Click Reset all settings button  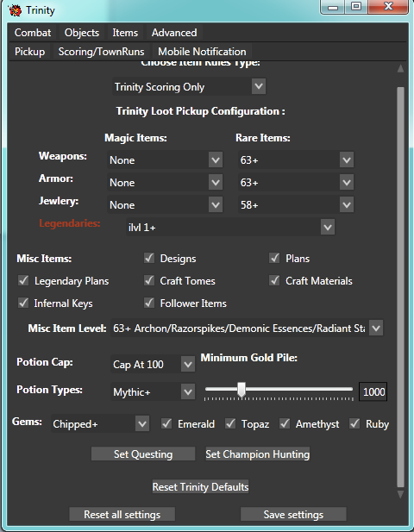[122, 515]
